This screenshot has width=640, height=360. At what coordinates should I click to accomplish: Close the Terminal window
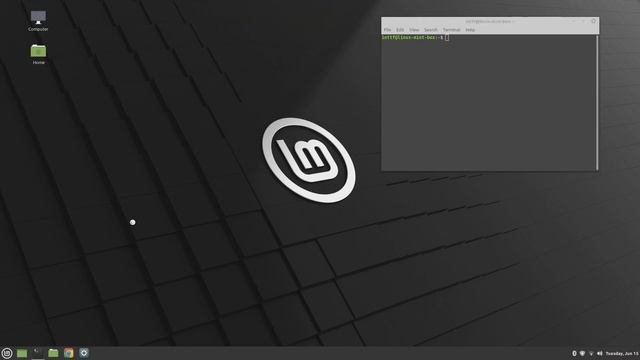[593, 21]
